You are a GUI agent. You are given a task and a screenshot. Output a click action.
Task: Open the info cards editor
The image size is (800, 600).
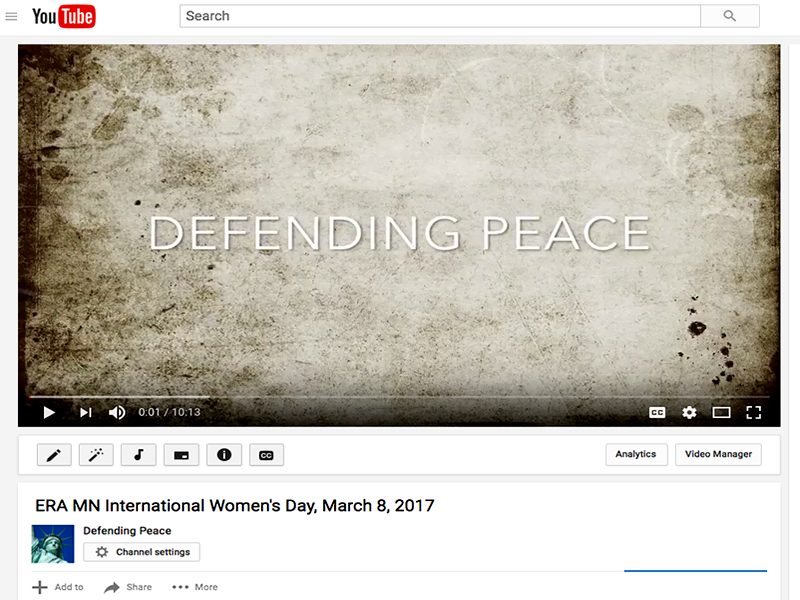click(x=224, y=455)
